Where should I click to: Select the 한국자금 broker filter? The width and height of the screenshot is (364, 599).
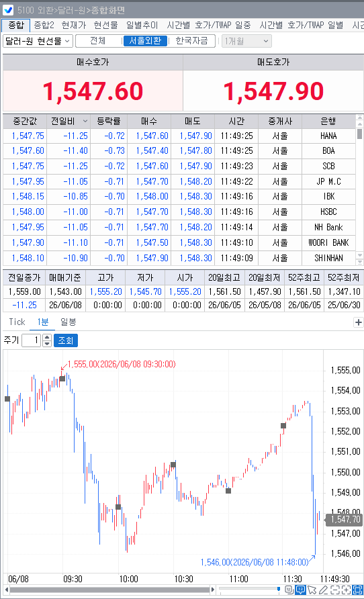[191, 41]
